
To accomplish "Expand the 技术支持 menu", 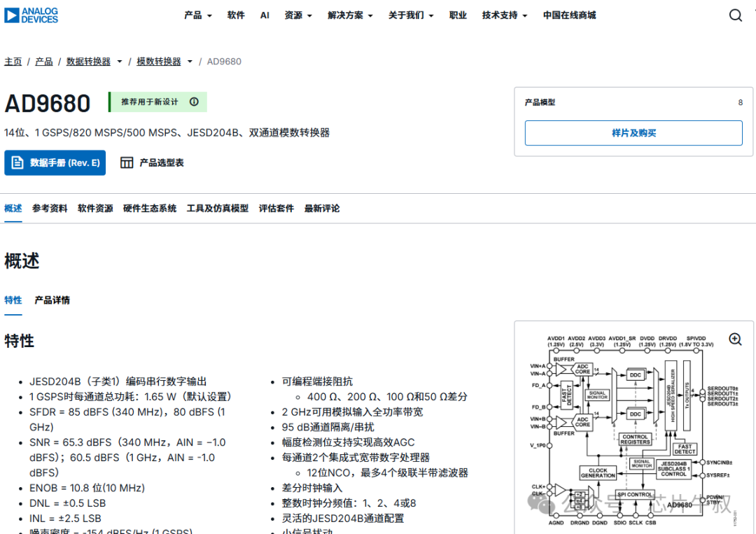I will (x=504, y=15).
